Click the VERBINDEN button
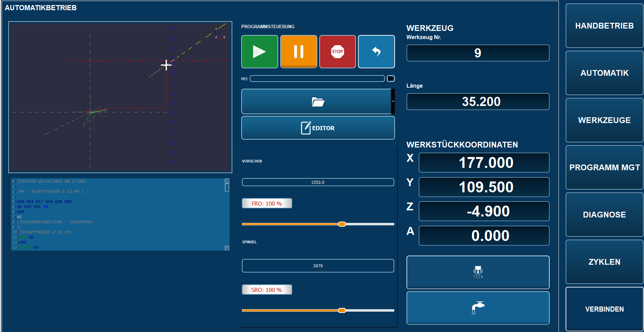 click(x=604, y=309)
